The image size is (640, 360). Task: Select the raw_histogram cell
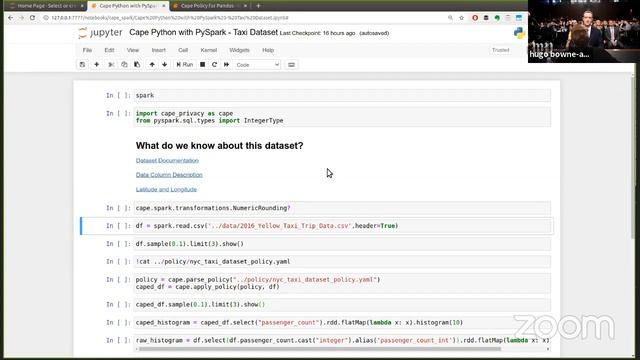(x=342, y=340)
